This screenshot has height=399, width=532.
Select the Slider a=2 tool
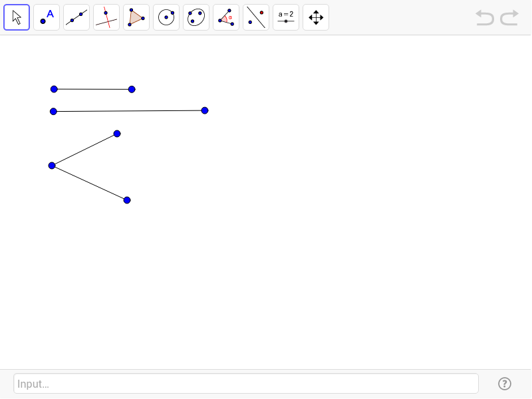point(286,17)
